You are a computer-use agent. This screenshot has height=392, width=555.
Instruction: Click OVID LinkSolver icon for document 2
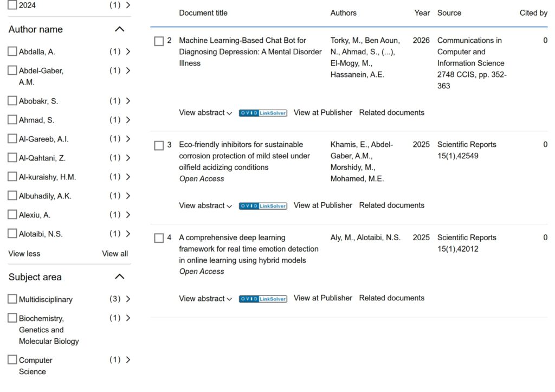click(x=263, y=113)
